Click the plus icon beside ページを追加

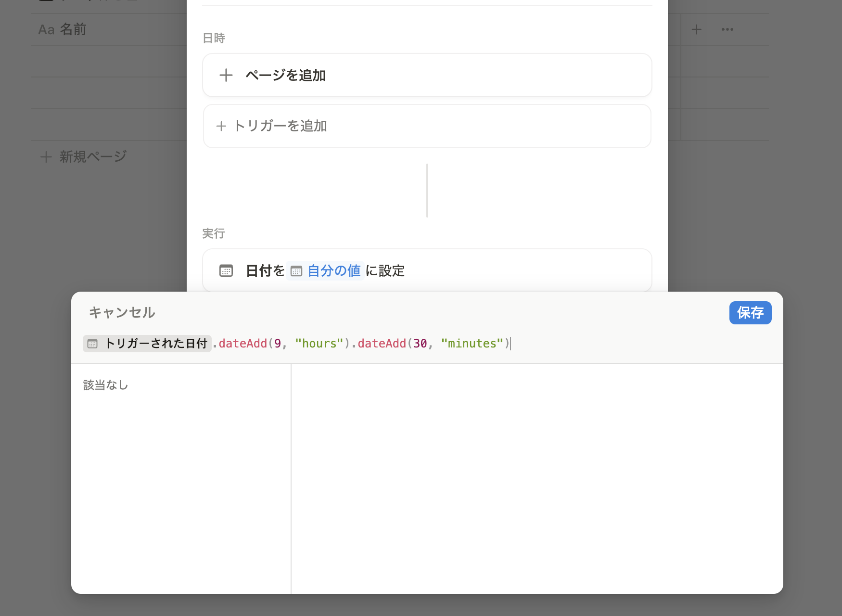226,75
